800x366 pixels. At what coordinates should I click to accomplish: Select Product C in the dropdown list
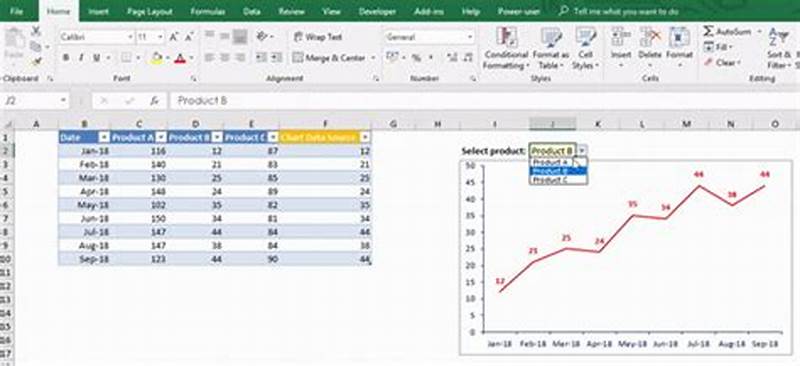(558, 180)
